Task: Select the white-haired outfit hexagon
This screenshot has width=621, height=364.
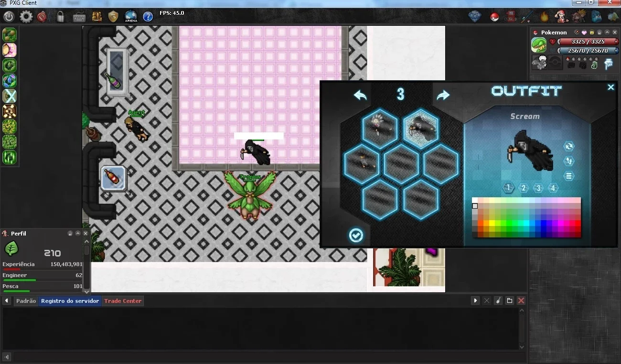Action: pyautogui.click(x=380, y=128)
